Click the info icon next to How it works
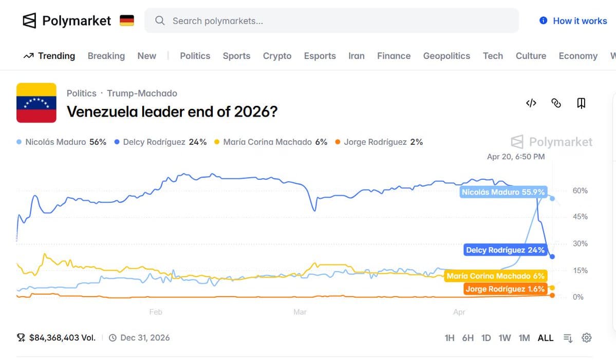This screenshot has height=364, width=616. (543, 21)
